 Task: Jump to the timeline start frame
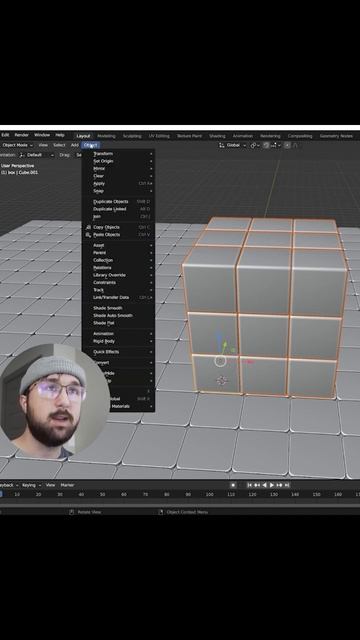[249, 485]
